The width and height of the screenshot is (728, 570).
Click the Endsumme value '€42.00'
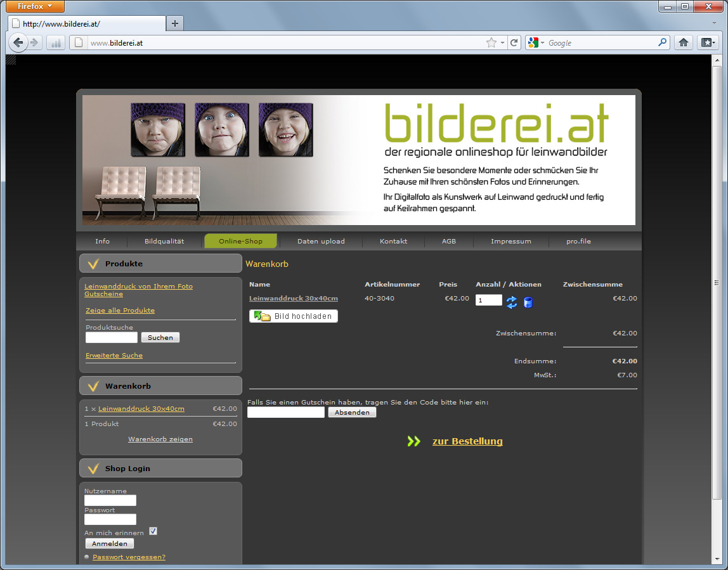pos(625,361)
